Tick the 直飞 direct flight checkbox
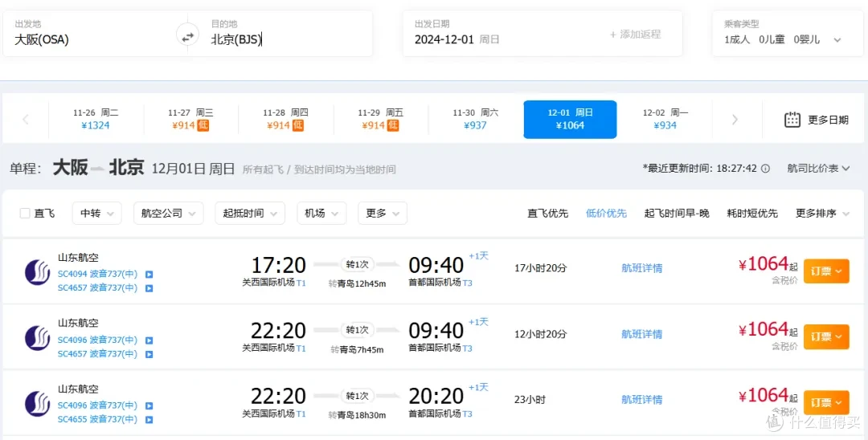Image resolution: width=868 pixels, height=440 pixels. click(x=25, y=214)
